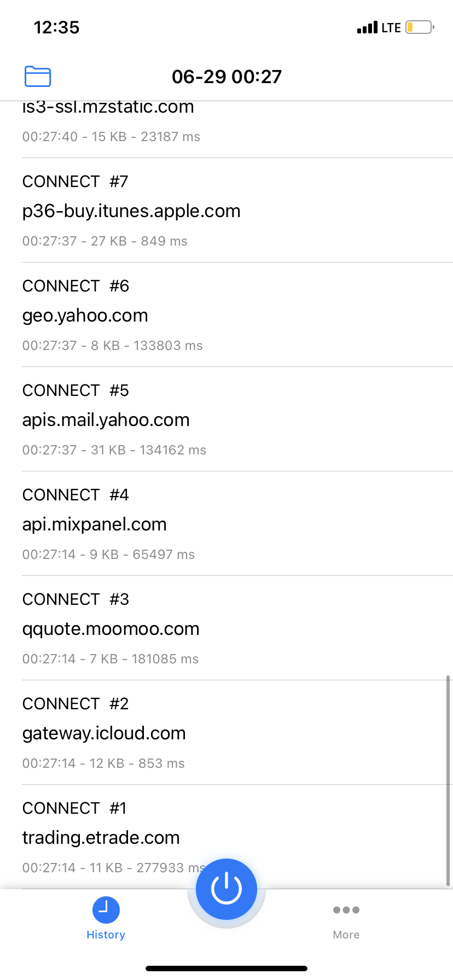Open the p36-buy.itunes.apple.com connection
The width and height of the screenshot is (453, 980).
[131, 211]
